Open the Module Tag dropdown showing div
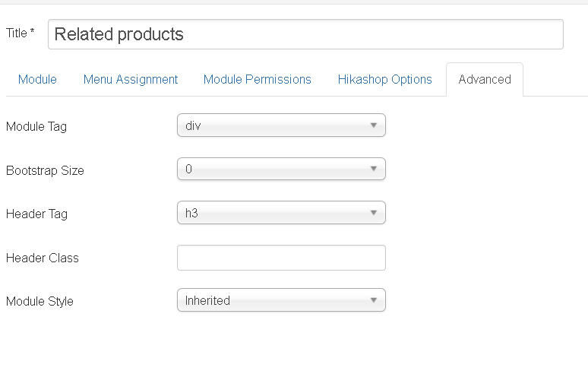The image size is (588, 374). tap(281, 125)
